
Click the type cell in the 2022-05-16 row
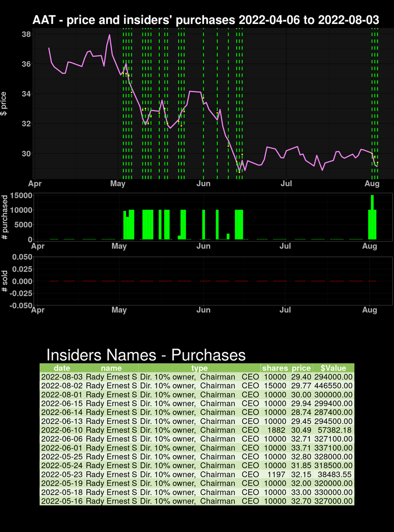[199, 501]
